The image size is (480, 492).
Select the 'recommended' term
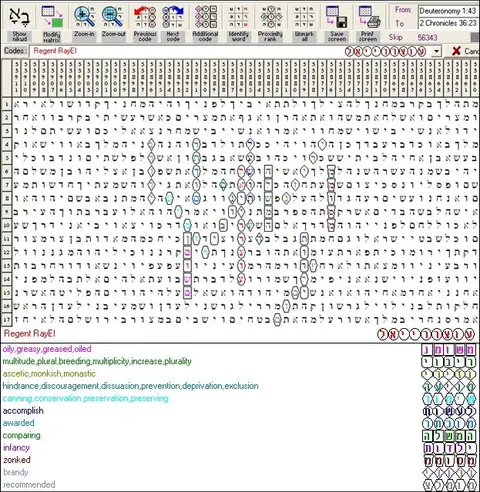click(x=29, y=485)
